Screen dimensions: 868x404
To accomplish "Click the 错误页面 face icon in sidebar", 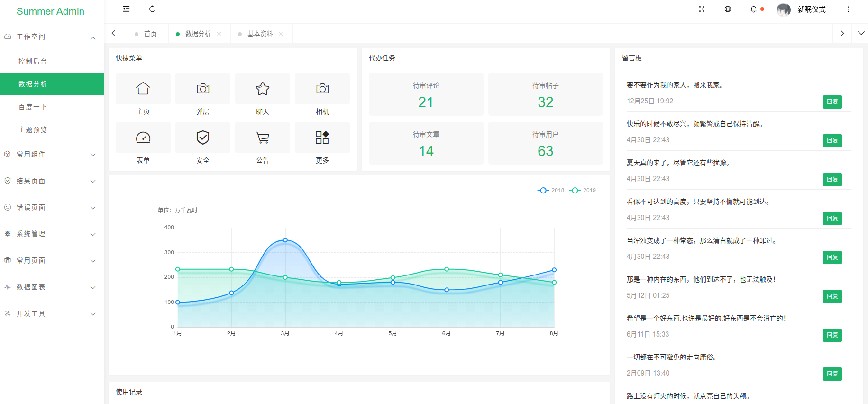I will [8, 207].
